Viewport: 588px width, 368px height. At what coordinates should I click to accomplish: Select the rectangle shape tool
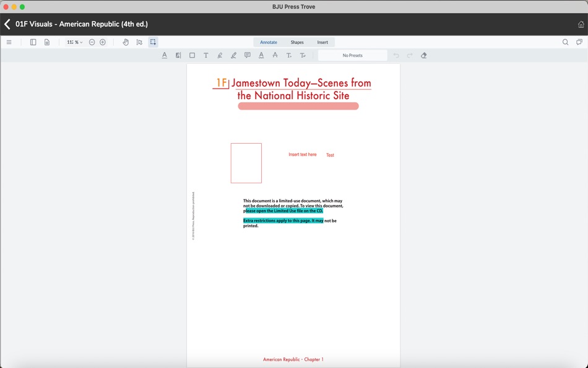click(191, 55)
